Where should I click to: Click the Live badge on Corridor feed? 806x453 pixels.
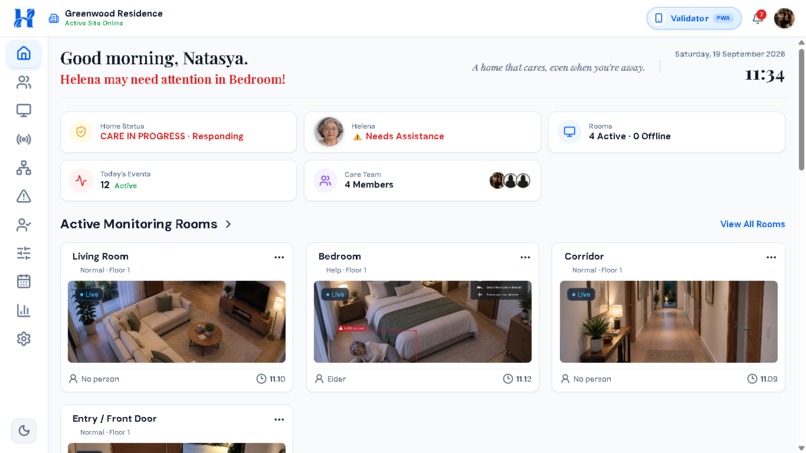point(581,295)
